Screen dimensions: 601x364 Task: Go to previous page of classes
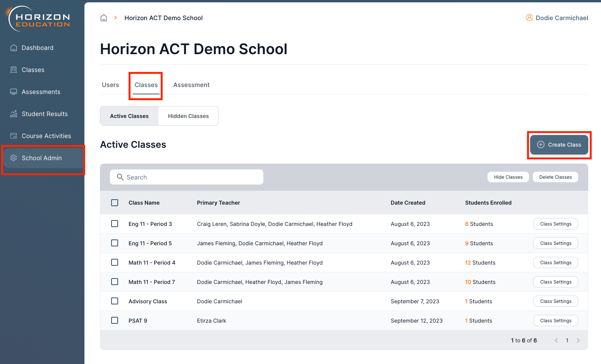[556, 340]
